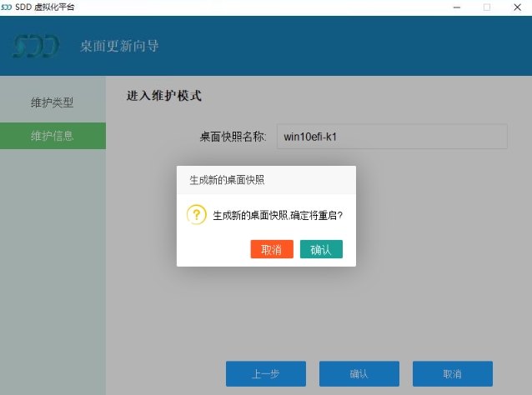Click the 桌面快照名称 field label
532x395 pixels.
tap(233, 137)
